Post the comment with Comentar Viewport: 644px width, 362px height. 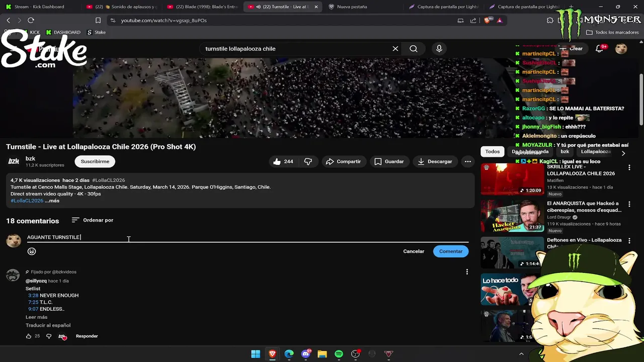point(451,251)
